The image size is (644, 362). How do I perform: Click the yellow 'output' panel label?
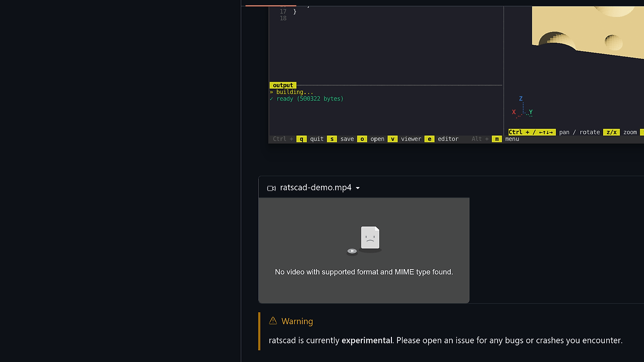283,85
